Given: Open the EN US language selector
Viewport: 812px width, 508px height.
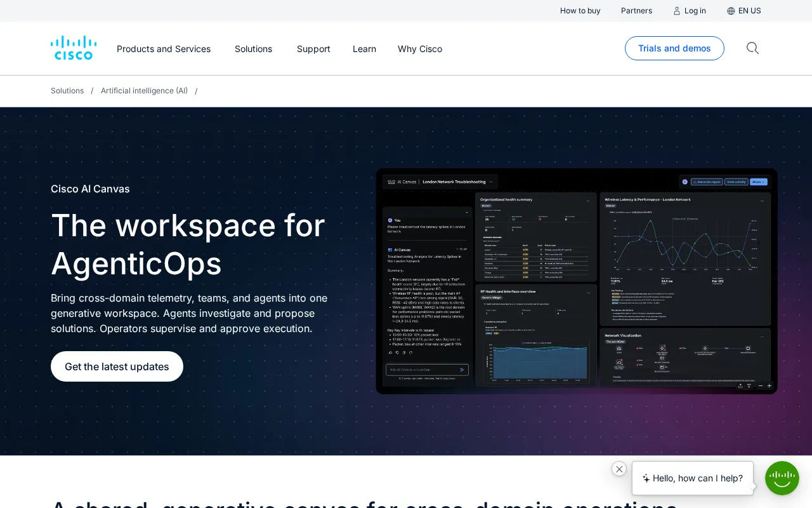Looking at the screenshot, I should [743, 11].
